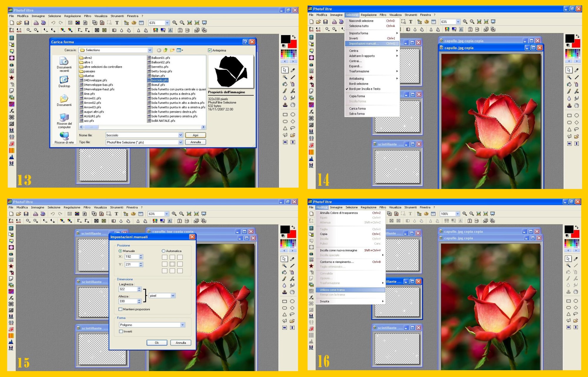Click the Apri button
This screenshot has height=377, width=588.
coord(196,135)
